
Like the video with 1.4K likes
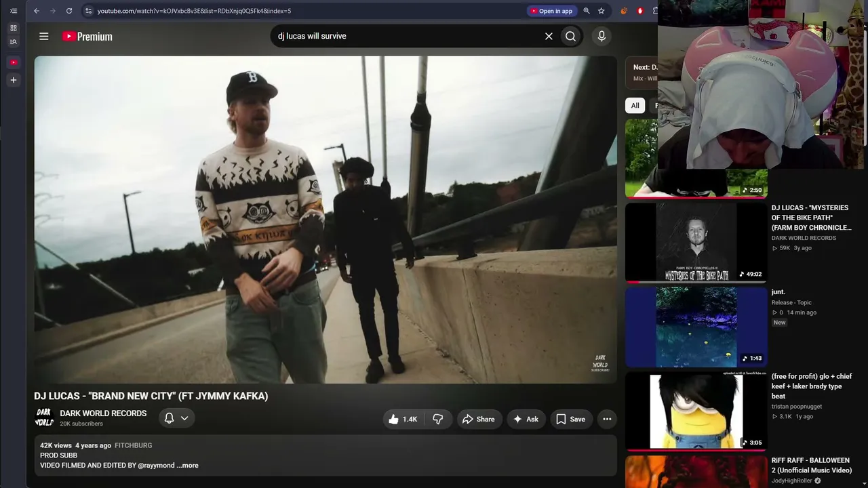coord(404,420)
